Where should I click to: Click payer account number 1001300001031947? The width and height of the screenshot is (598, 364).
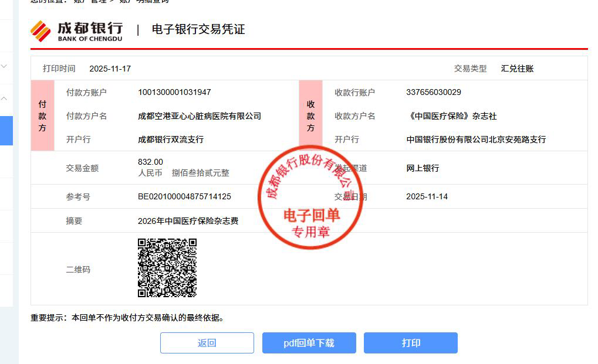click(x=174, y=92)
